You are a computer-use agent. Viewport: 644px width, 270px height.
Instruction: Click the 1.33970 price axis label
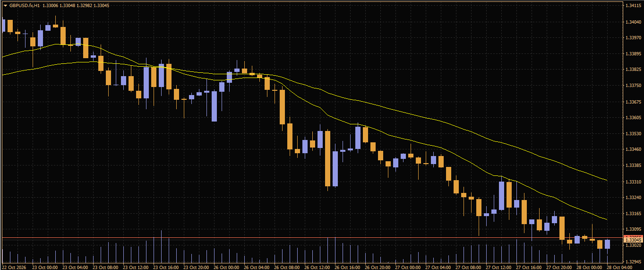click(x=633, y=37)
